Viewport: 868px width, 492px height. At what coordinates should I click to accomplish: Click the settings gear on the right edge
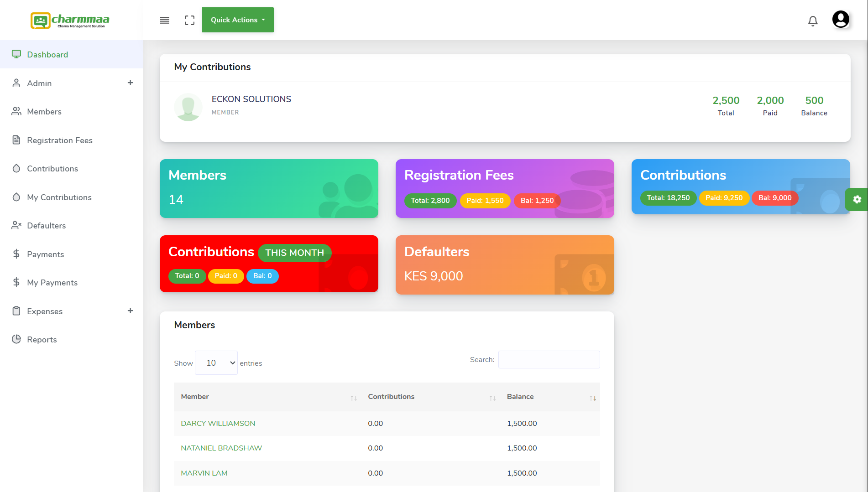[x=858, y=199]
